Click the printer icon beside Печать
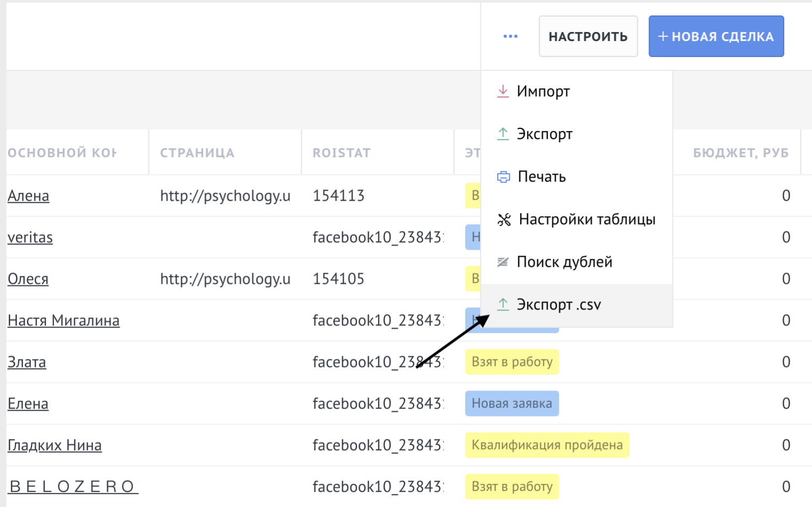Viewport: 812px width, 507px height. 503,177
